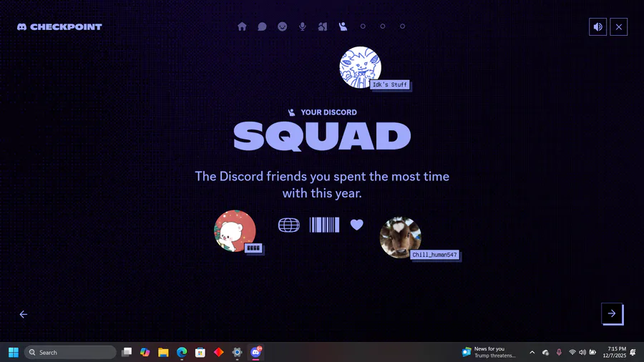Launch Copilot from the taskbar
The image size is (644, 362).
click(145, 352)
